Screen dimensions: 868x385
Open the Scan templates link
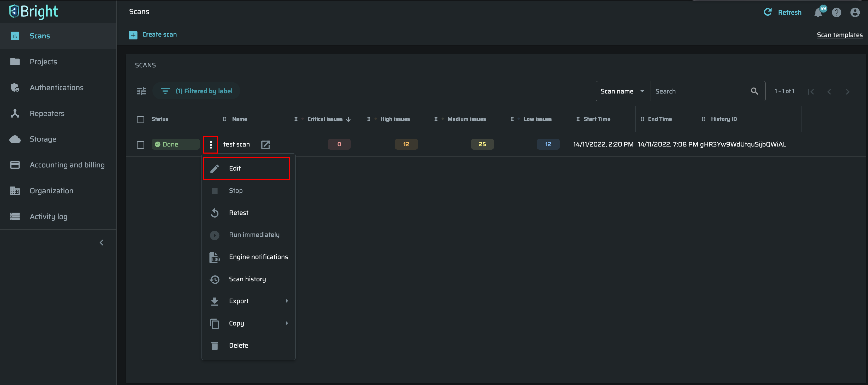tap(839, 35)
